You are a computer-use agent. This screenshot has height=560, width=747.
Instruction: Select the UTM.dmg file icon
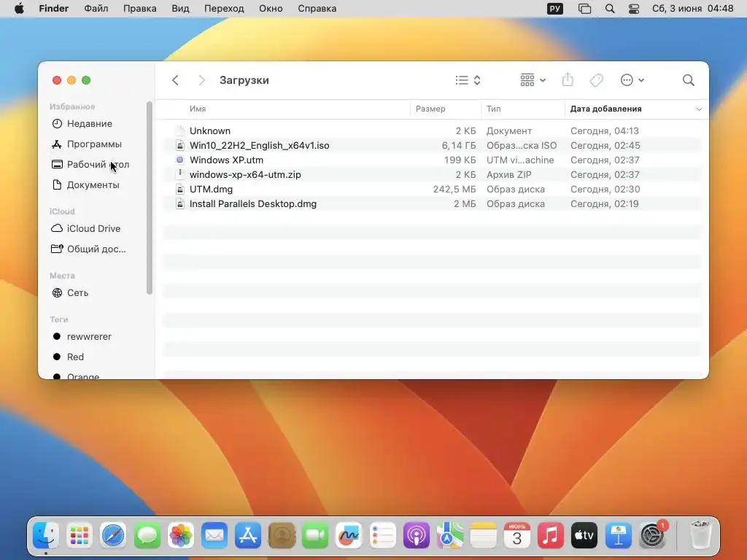pyautogui.click(x=179, y=189)
